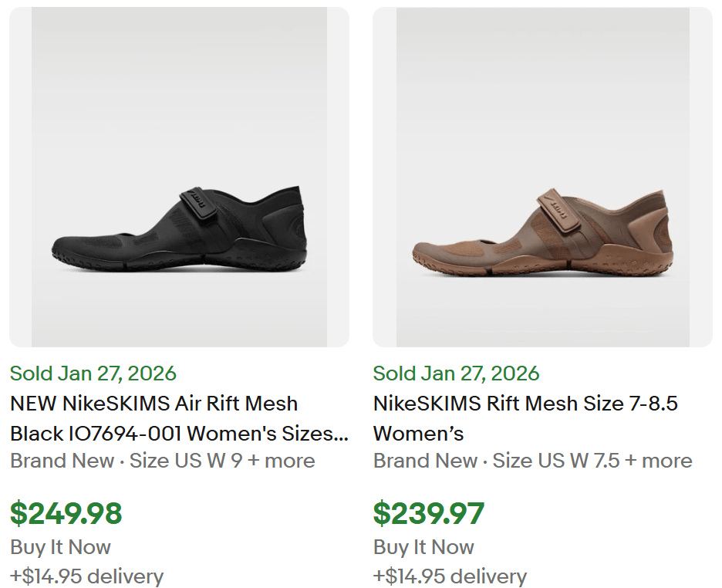Image resolution: width=722 pixels, height=588 pixels.
Task: Click 'Buy It Now' under the brown shoe listing
Action: tap(423, 547)
